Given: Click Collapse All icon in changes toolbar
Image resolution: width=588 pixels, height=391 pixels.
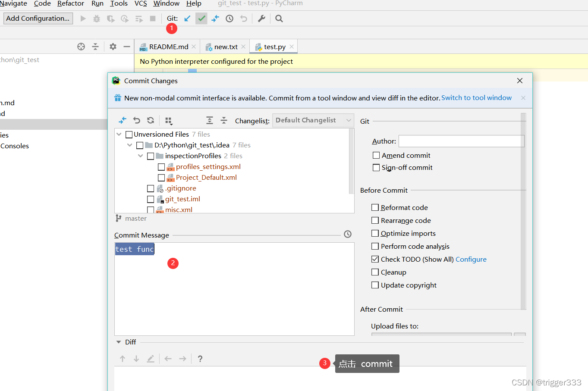Looking at the screenshot, I should click(x=224, y=120).
